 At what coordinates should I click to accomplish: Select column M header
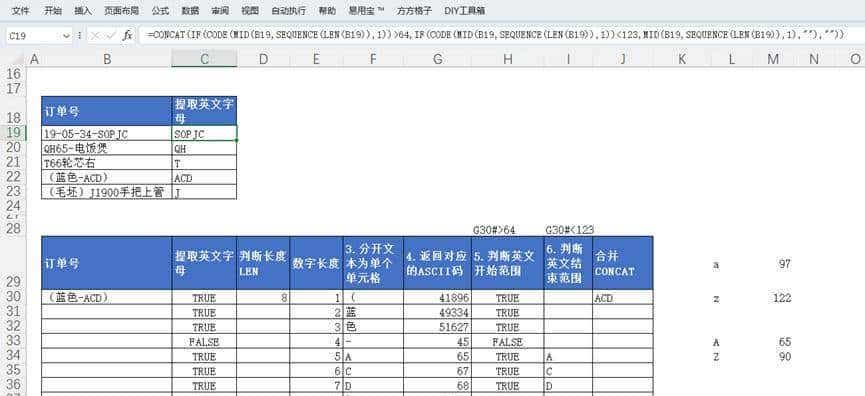(x=773, y=59)
